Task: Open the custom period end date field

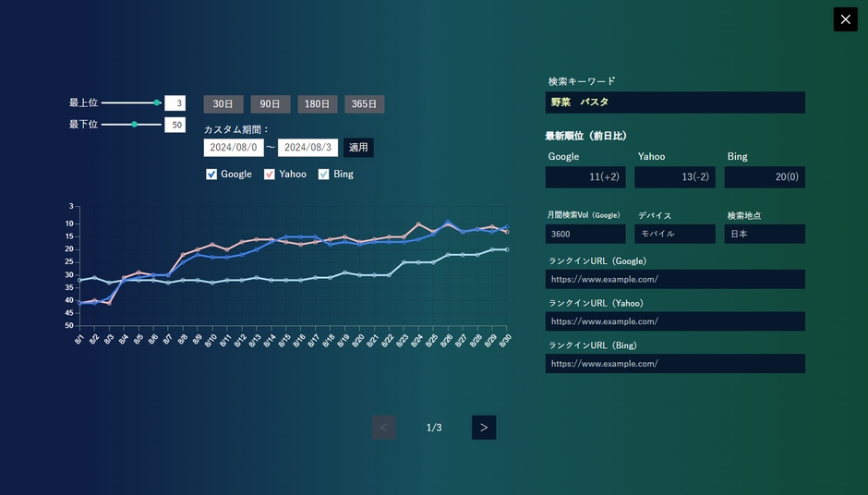Action: (x=307, y=147)
